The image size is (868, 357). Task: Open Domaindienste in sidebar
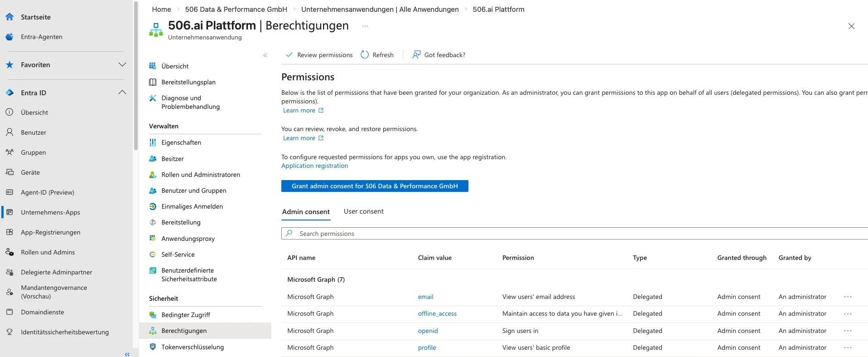42,312
